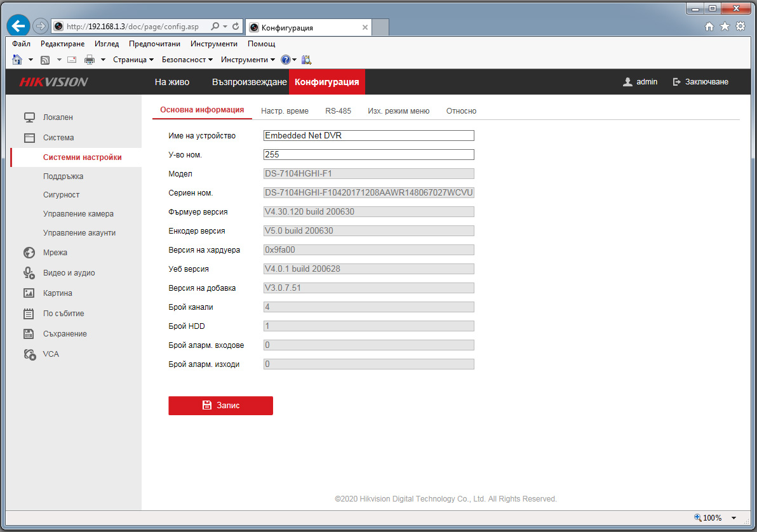Image resolution: width=757 pixels, height=532 pixels.
Task: Select Поддръжка in the System submenu
Action: pos(63,176)
